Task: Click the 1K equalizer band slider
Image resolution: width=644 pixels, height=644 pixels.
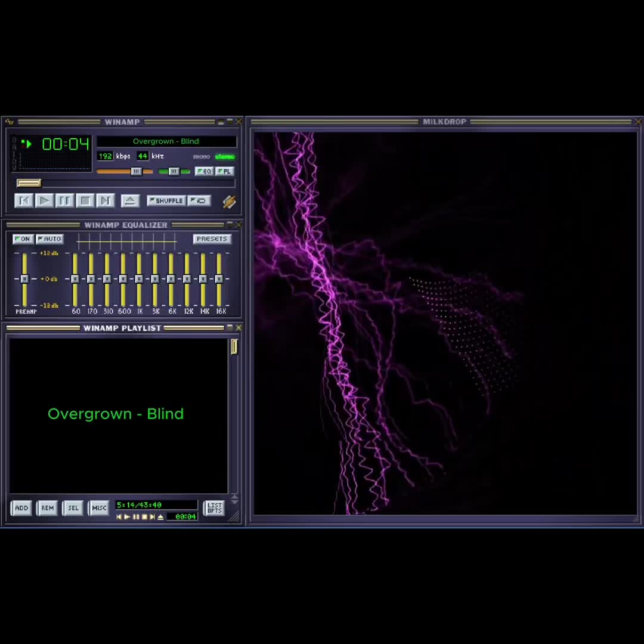Action: [x=139, y=279]
